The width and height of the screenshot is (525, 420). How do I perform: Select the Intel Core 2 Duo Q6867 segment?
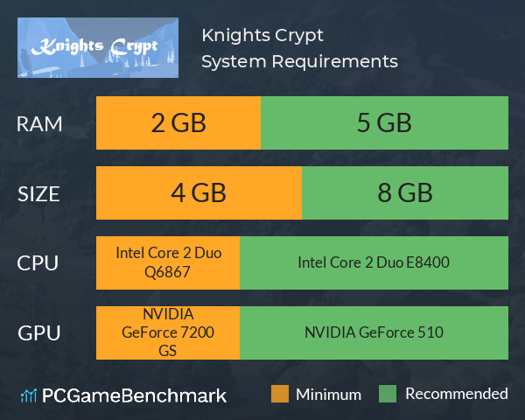(x=168, y=262)
